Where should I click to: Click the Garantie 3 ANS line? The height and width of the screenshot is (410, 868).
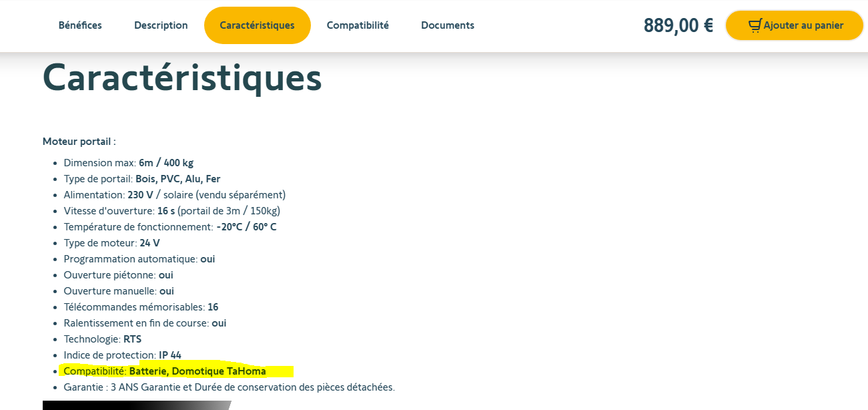click(229, 387)
